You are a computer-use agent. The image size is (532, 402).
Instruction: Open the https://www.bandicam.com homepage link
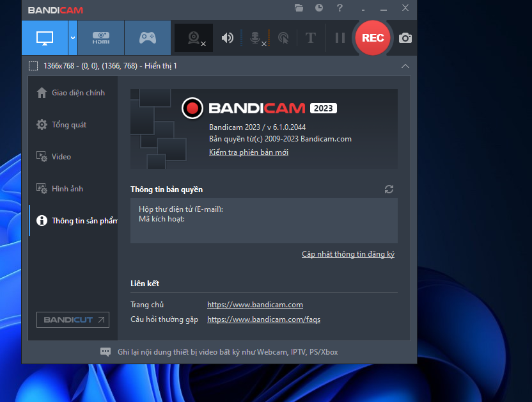click(x=255, y=305)
